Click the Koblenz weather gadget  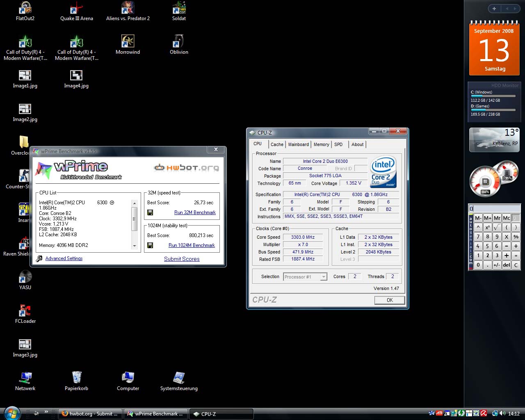[494, 139]
